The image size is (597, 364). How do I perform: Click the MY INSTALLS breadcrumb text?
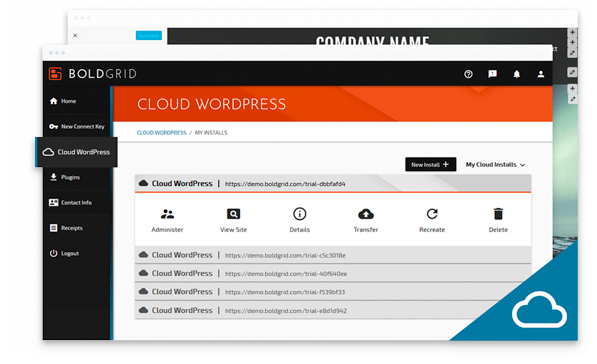pyautogui.click(x=211, y=133)
